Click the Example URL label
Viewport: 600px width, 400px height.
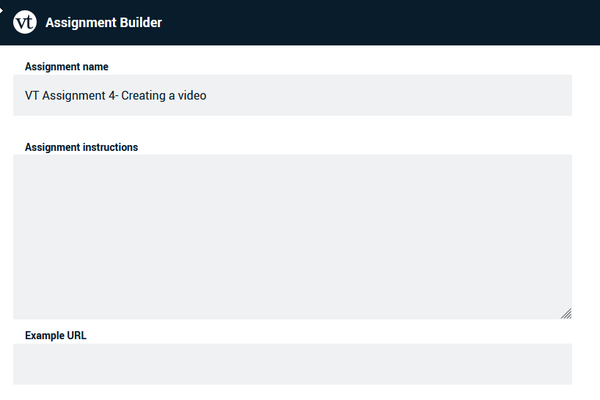pos(56,335)
